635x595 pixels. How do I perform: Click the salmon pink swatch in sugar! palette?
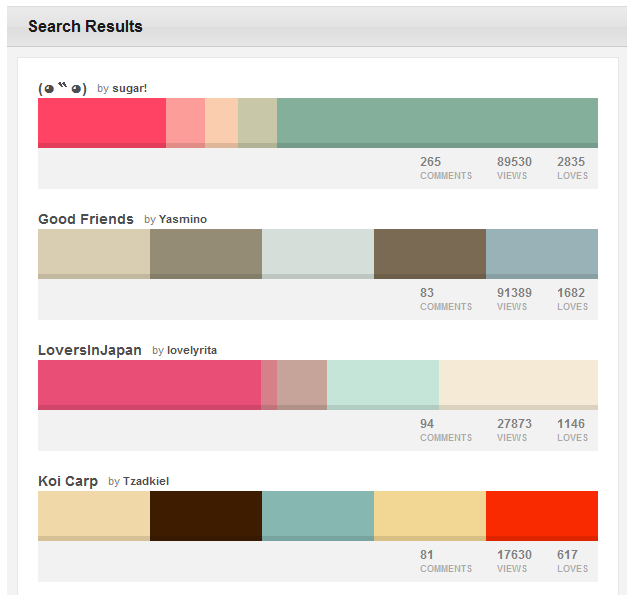click(x=185, y=123)
